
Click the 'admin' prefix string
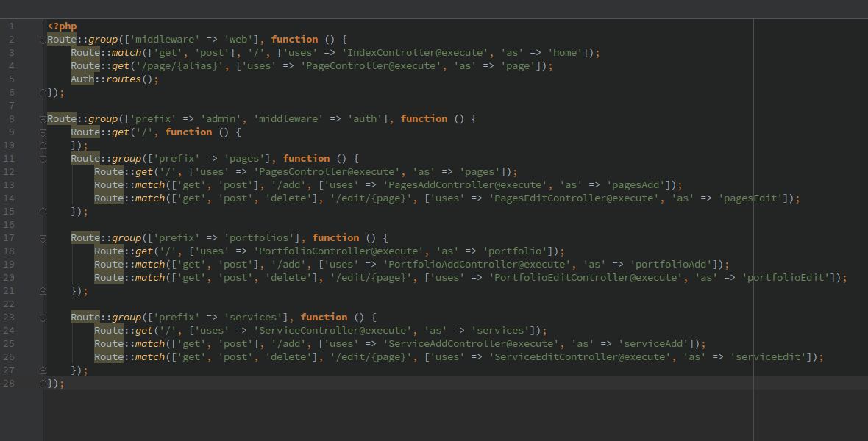coord(221,119)
